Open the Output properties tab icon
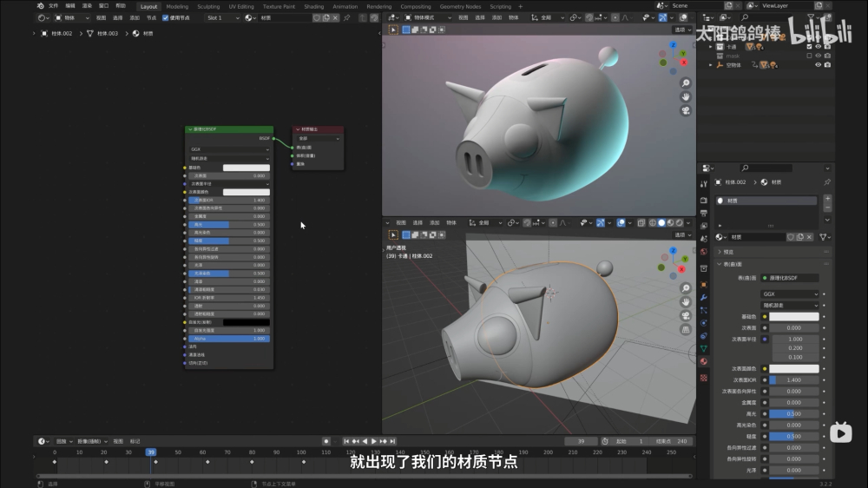 (x=704, y=214)
